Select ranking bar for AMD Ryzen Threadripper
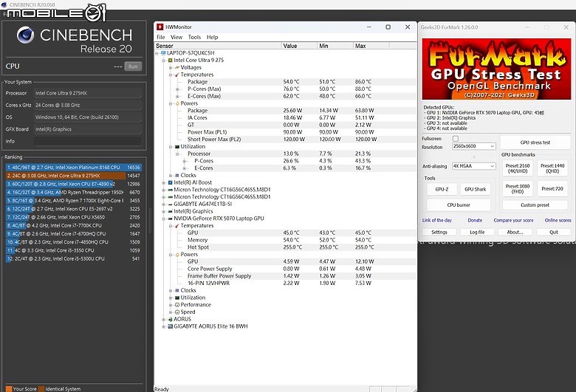The width and height of the screenshot is (576, 392). click(73, 192)
